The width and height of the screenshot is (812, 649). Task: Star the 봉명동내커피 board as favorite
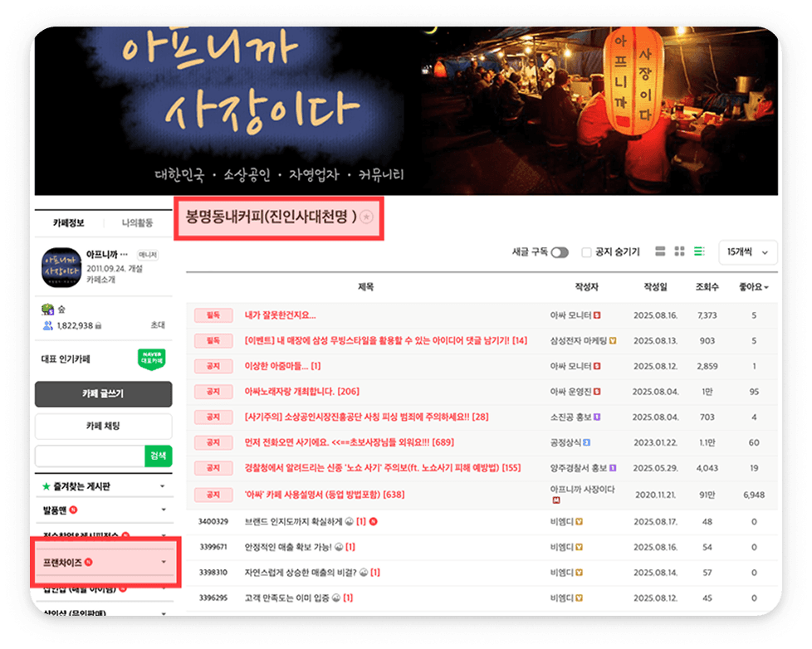(x=366, y=217)
